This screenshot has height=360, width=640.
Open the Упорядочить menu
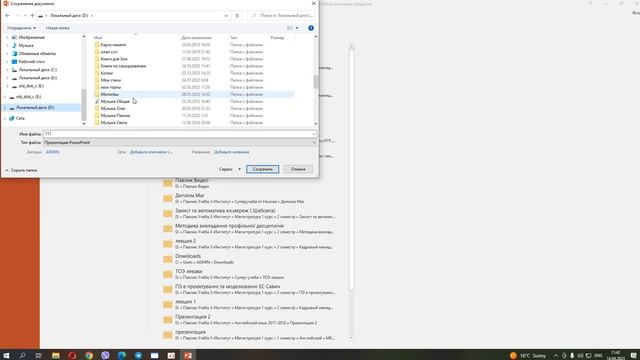click(x=21, y=28)
